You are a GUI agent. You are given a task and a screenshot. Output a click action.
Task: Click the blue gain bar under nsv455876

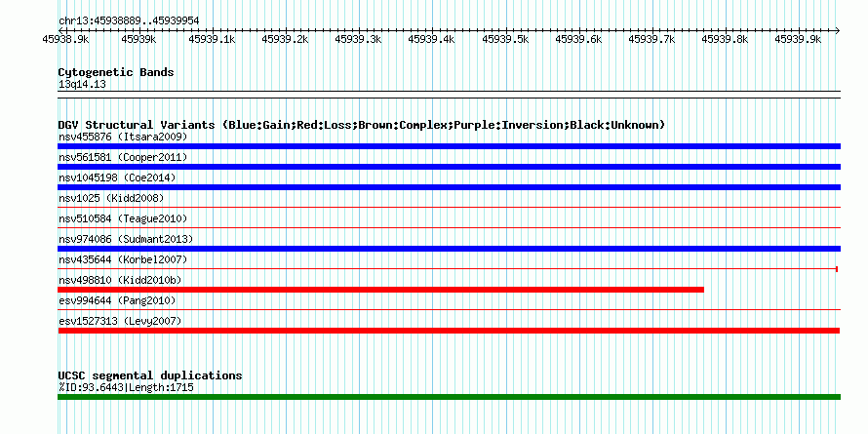pyautogui.click(x=449, y=146)
